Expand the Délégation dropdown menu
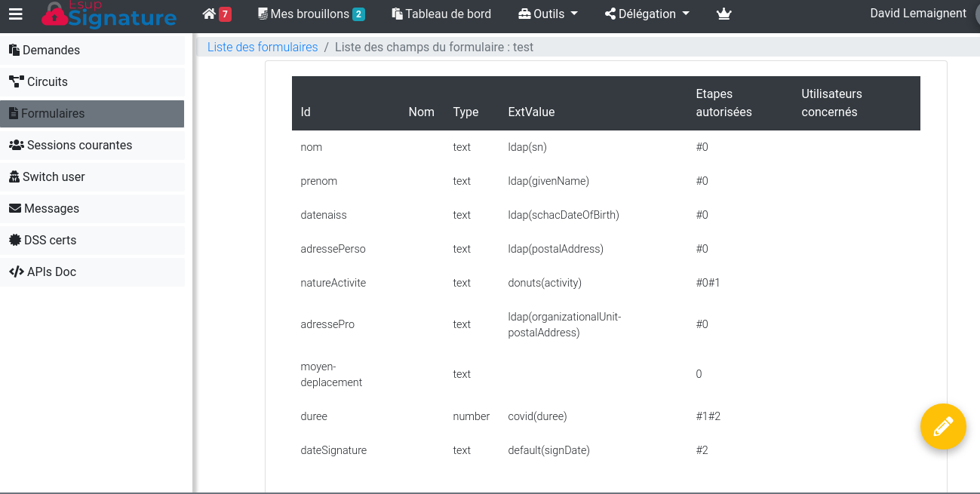 pyautogui.click(x=647, y=14)
